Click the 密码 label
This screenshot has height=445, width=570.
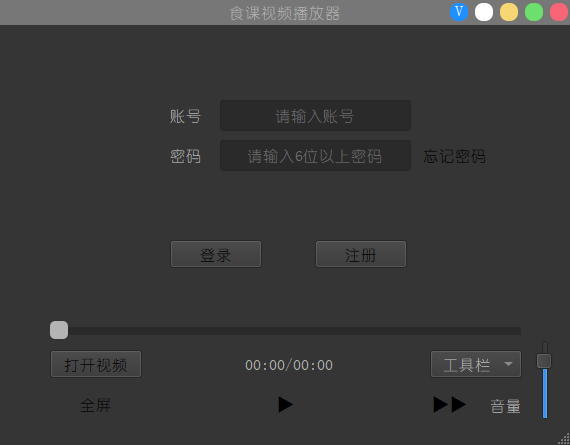tap(185, 156)
